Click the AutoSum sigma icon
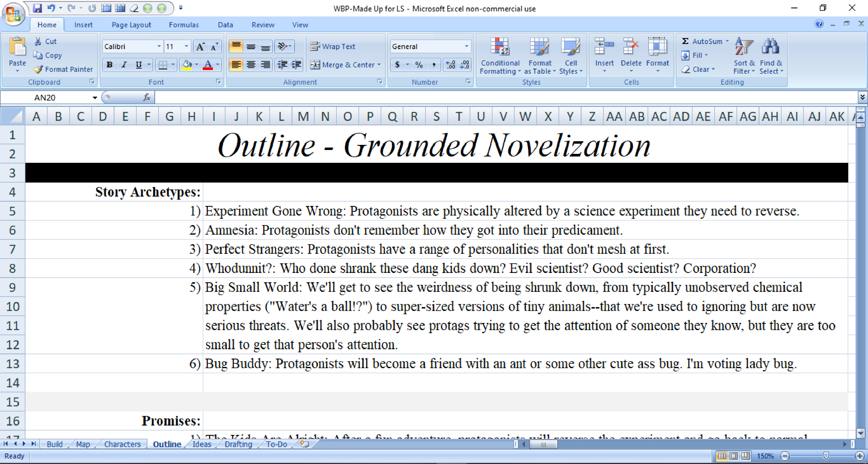 coord(685,41)
